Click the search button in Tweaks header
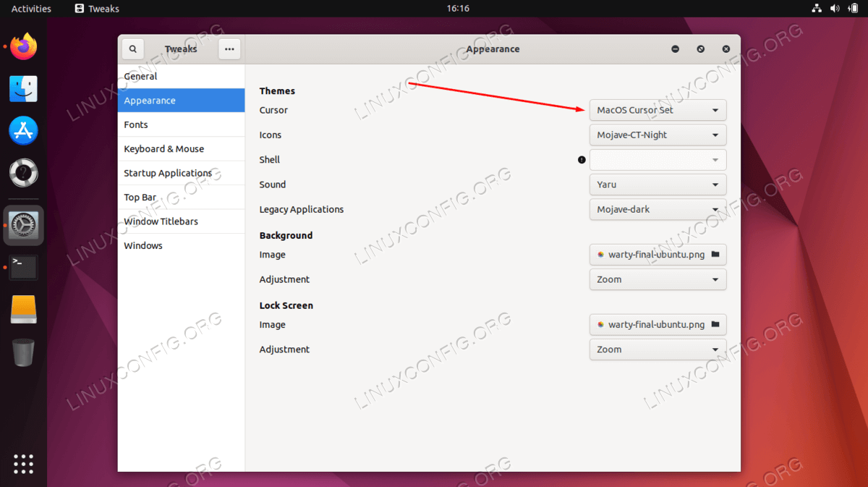 (133, 49)
